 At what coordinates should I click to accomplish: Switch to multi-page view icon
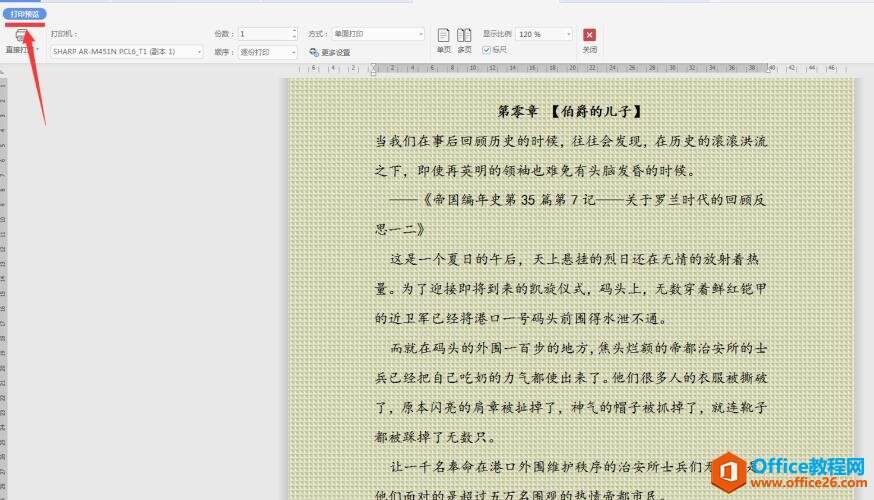465,36
